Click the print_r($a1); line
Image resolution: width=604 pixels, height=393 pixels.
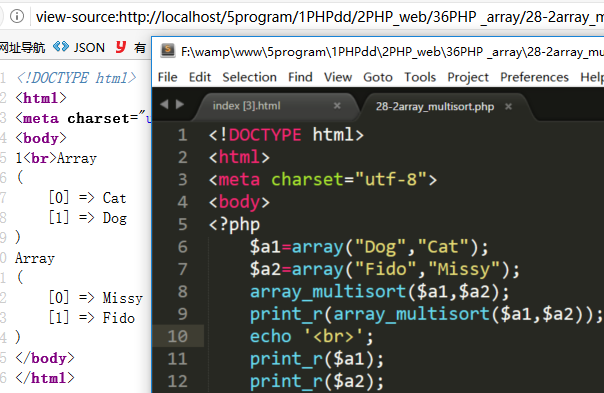tap(317, 359)
